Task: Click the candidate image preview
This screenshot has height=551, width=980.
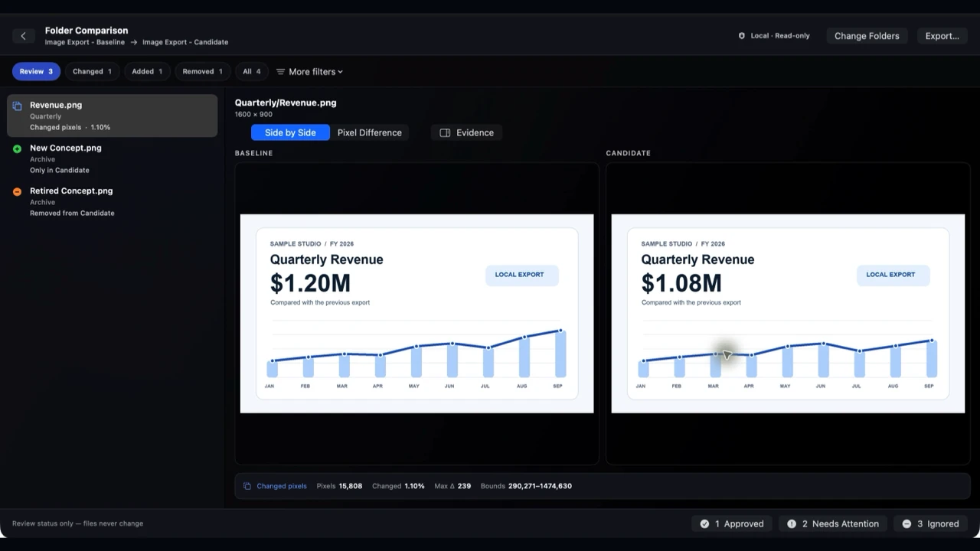Action: 788,314
